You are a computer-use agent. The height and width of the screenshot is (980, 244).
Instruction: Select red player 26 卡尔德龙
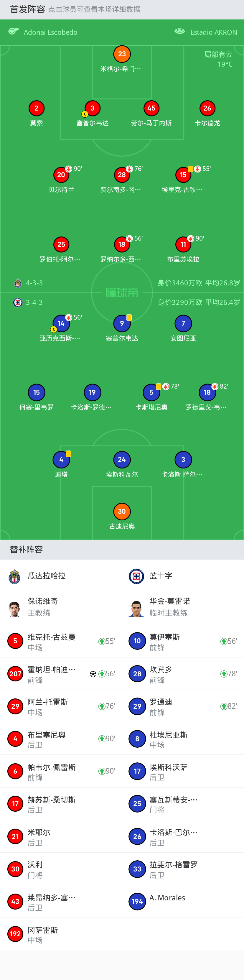click(207, 108)
